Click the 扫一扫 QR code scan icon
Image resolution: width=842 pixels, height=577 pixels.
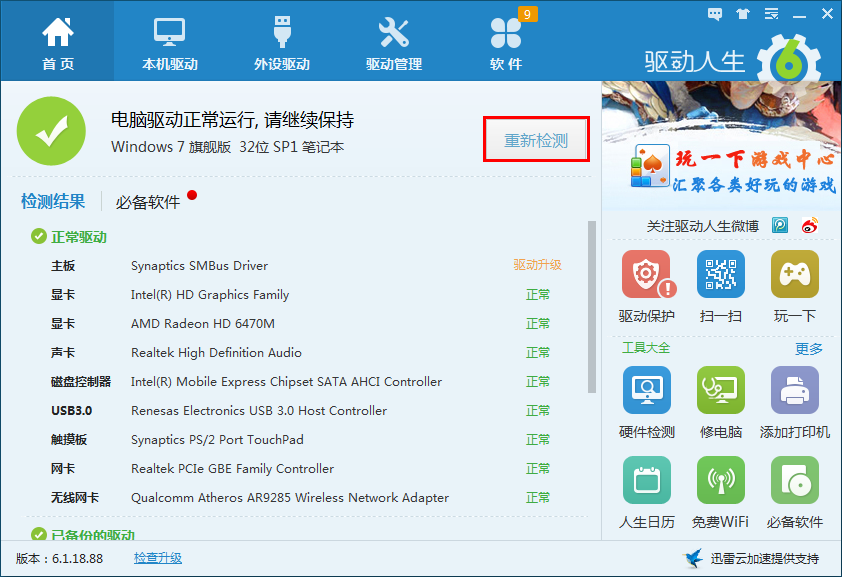click(720, 275)
